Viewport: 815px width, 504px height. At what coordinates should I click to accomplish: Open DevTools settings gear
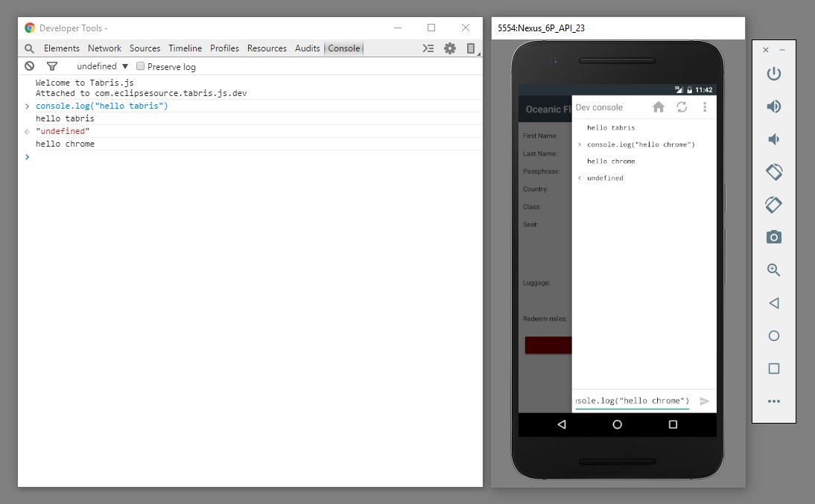[450, 48]
